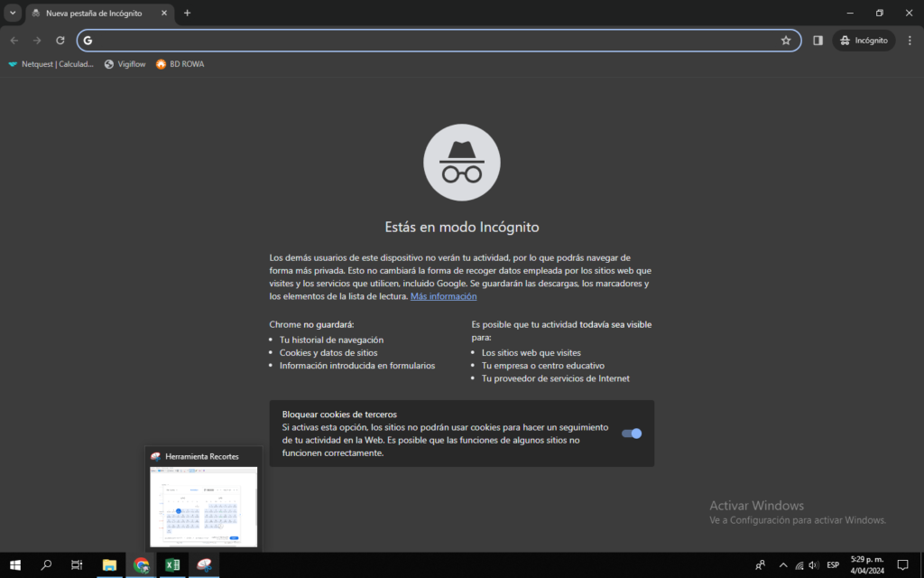Toggle Bloquear cookies de terceros switch
Viewport: 924px width, 578px height.
point(632,433)
